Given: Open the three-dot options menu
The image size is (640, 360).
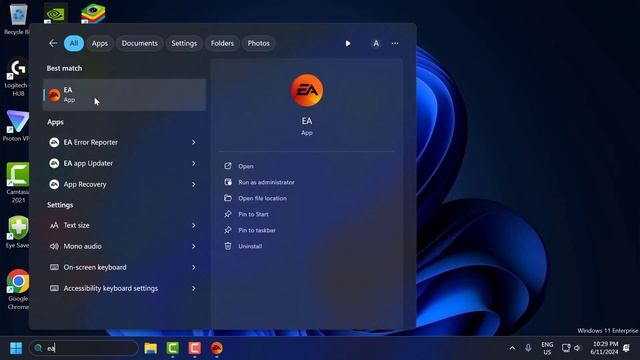Looking at the screenshot, I should coord(395,43).
